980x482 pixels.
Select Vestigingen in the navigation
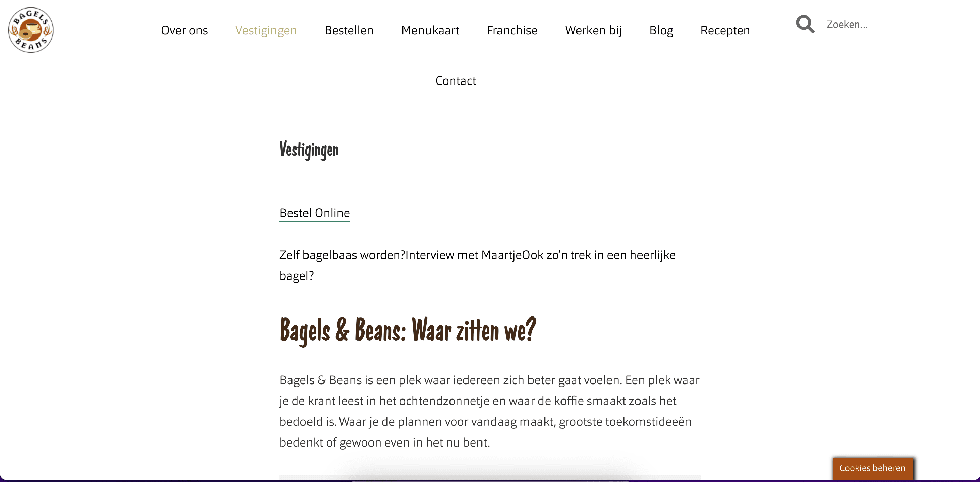click(266, 30)
